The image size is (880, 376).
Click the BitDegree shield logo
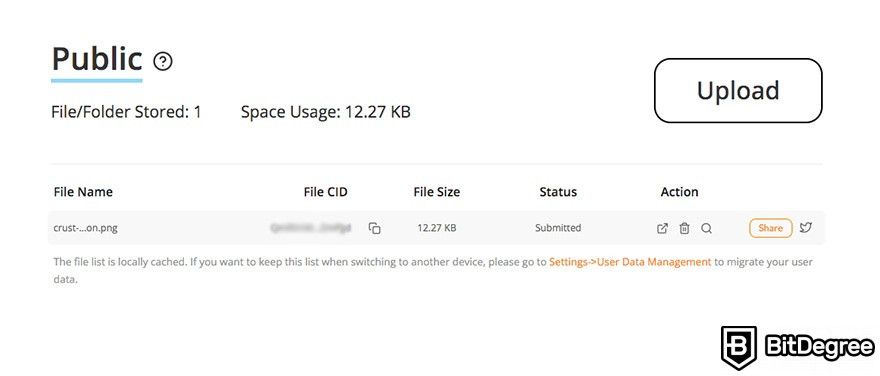(x=739, y=347)
